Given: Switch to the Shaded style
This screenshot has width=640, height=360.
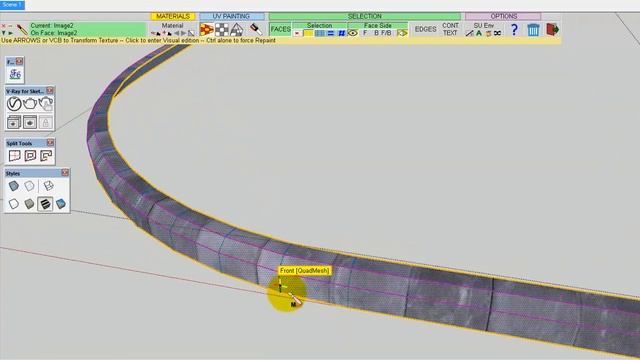Looking at the screenshot, I should tap(29, 204).
